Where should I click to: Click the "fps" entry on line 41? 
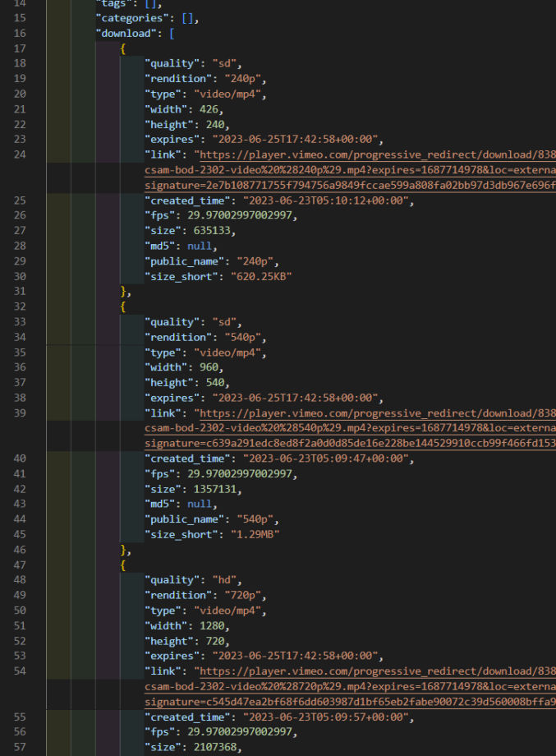tap(221, 474)
